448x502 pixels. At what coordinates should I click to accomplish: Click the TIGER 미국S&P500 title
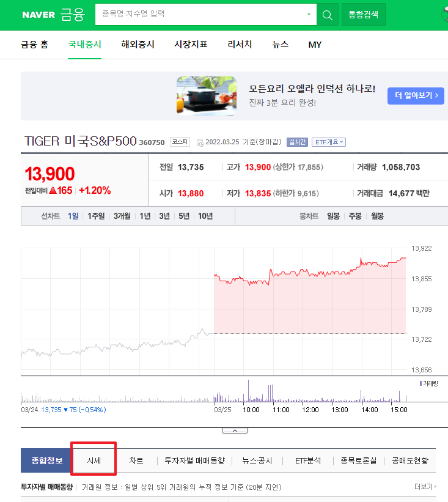pyautogui.click(x=81, y=141)
